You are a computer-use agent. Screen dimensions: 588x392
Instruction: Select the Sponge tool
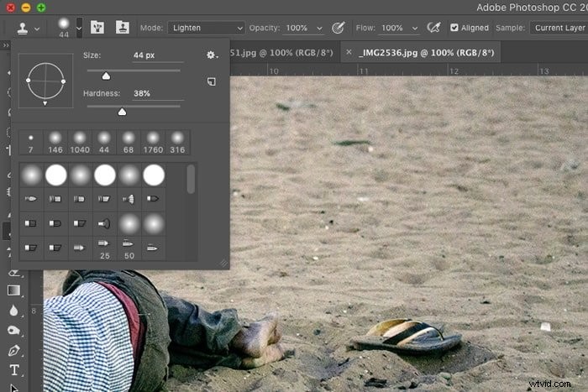click(14, 330)
